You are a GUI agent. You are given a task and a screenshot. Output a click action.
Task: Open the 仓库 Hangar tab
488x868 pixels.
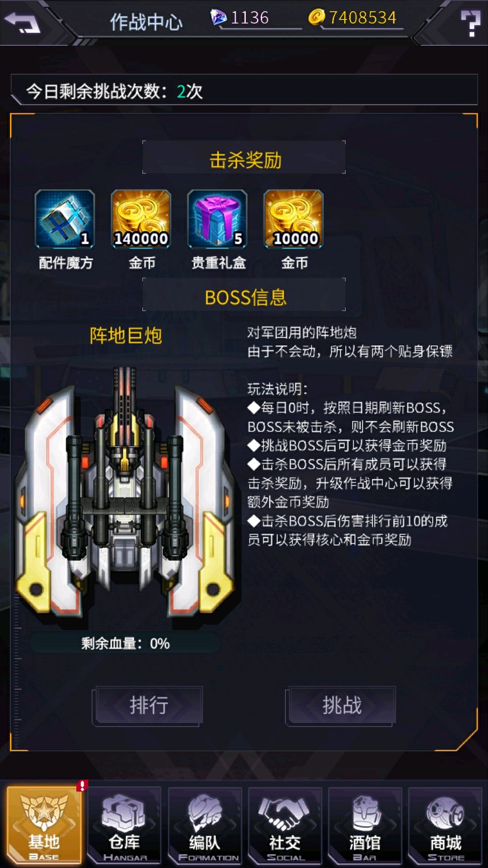[x=124, y=826]
